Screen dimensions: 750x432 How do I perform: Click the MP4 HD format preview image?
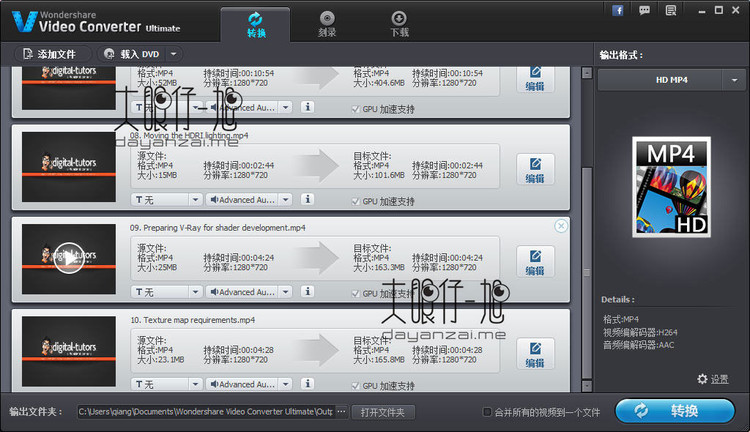click(x=671, y=187)
